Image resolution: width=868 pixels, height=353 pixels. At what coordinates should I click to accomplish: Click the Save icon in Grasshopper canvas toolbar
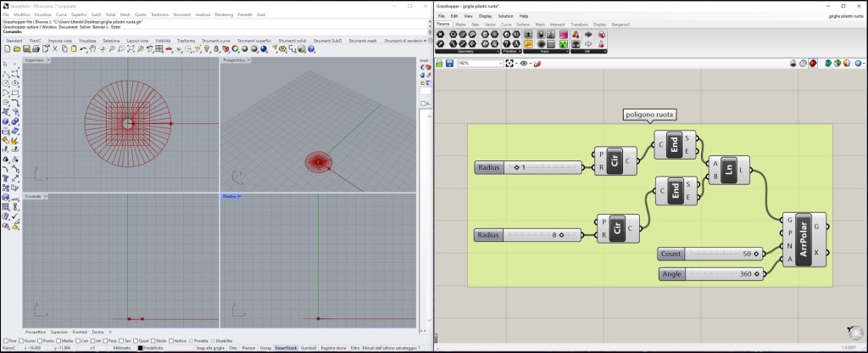point(450,63)
